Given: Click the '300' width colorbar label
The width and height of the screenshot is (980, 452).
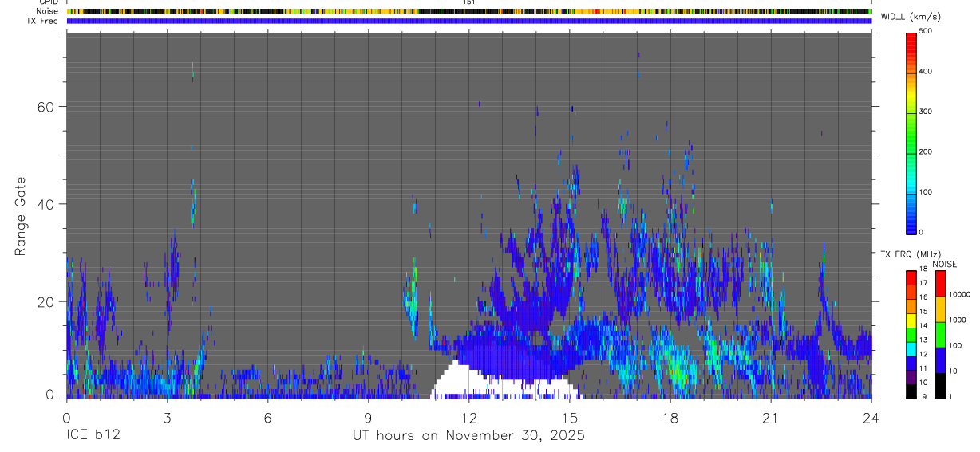Looking at the screenshot, I should click(x=926, y=112).
